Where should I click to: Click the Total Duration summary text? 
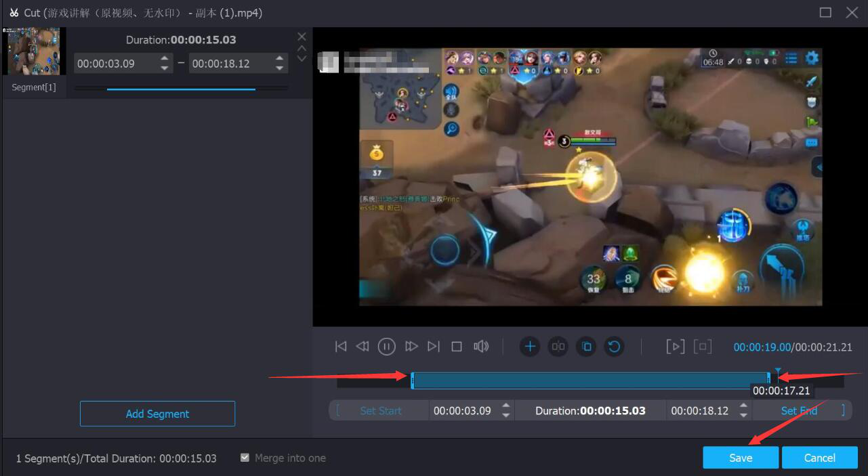point(116,458)
